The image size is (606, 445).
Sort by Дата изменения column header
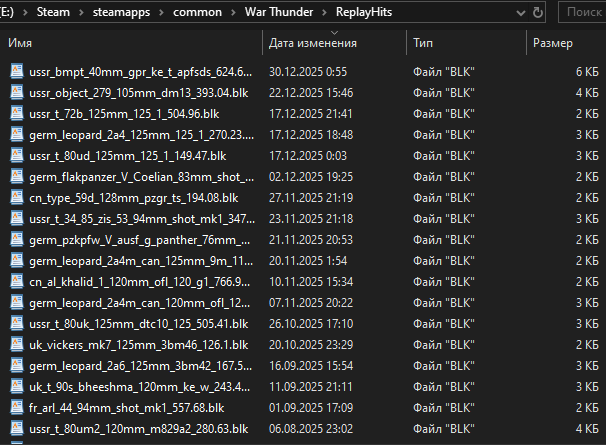click(x=312, y=44)
